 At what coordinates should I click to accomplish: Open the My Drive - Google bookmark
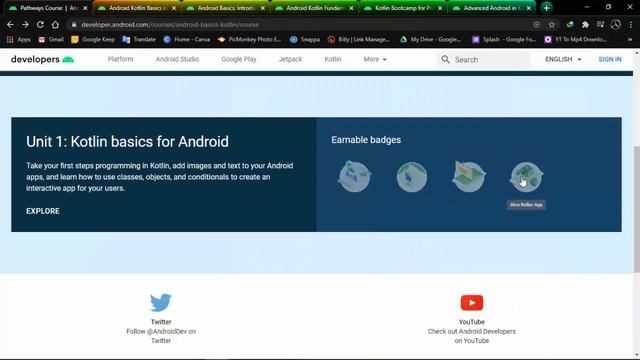pos(430,40)
